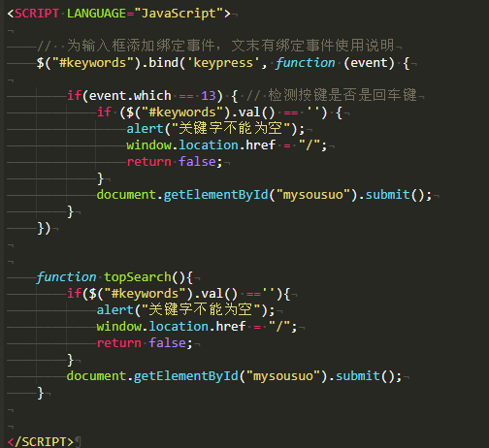Click the closing </SCRIPT> tag
The image size is (489, 448).
coord(41,442)
